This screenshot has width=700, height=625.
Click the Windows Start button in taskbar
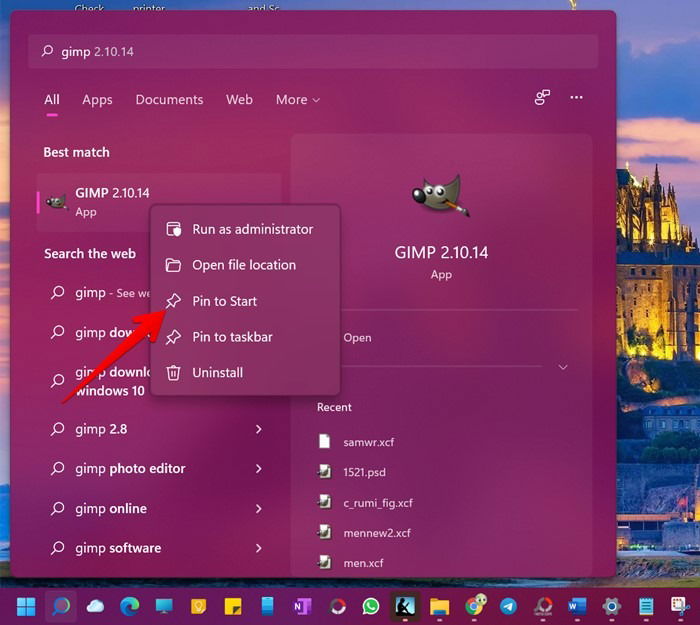(26, 606)
